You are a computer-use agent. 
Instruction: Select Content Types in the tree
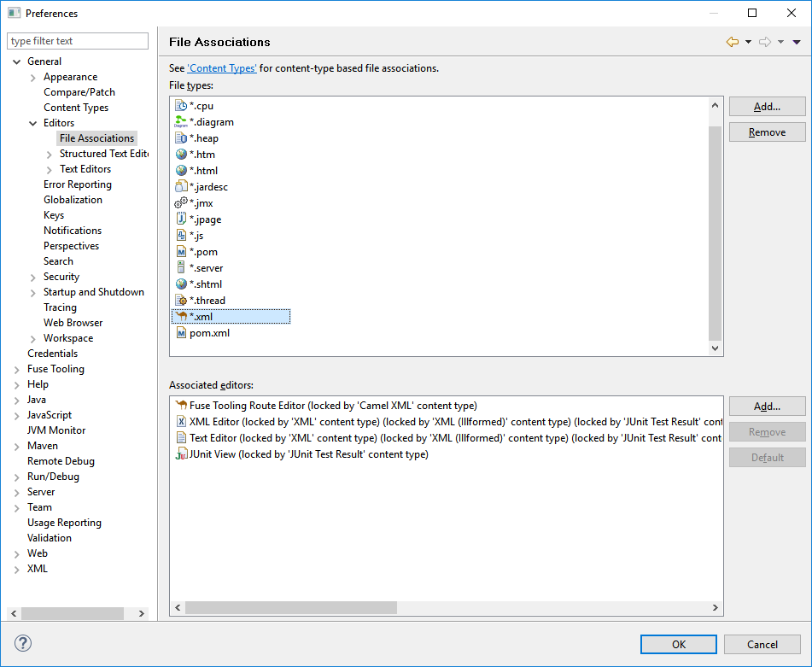pos(76,108)
